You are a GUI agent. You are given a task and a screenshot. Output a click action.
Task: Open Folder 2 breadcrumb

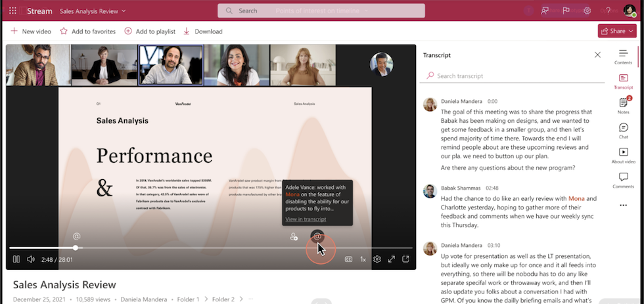click(223, 299)
